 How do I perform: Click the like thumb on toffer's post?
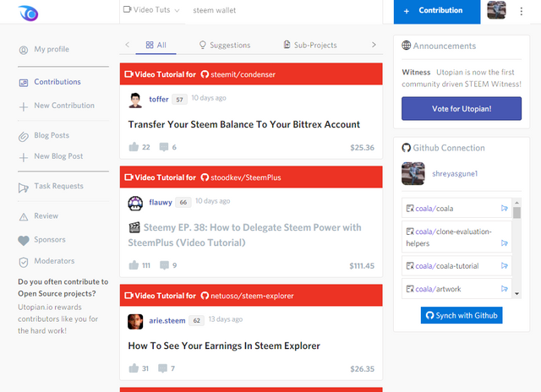134,147
